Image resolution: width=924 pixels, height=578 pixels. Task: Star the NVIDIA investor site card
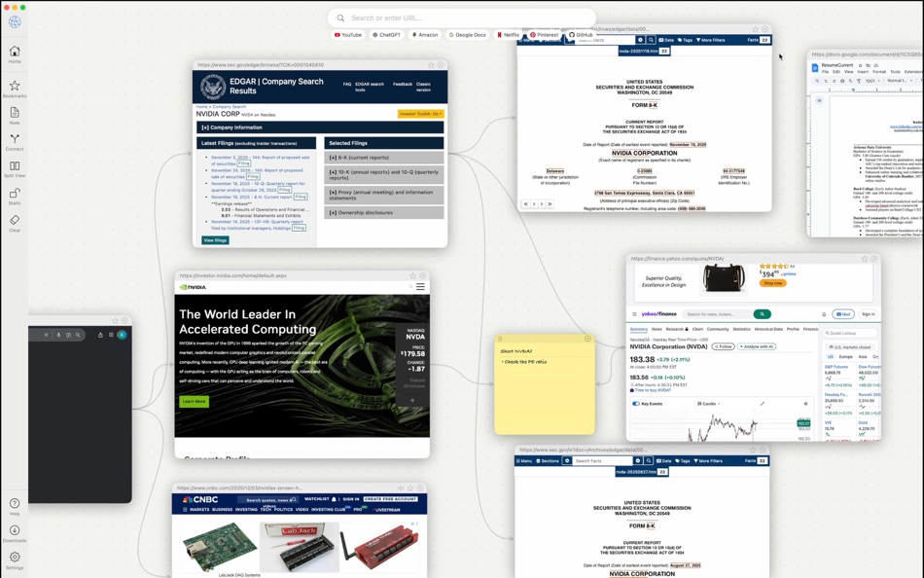point(413,275)
